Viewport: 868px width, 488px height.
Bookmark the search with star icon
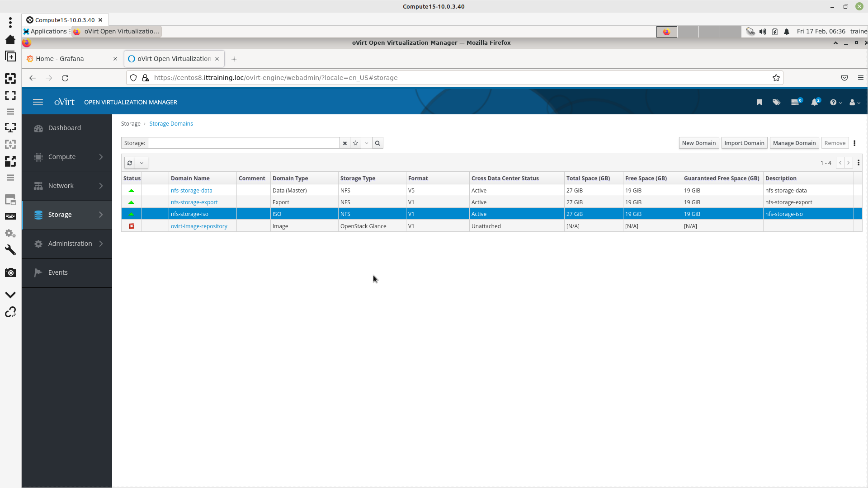pyautogui.click(x=356, y=143)
